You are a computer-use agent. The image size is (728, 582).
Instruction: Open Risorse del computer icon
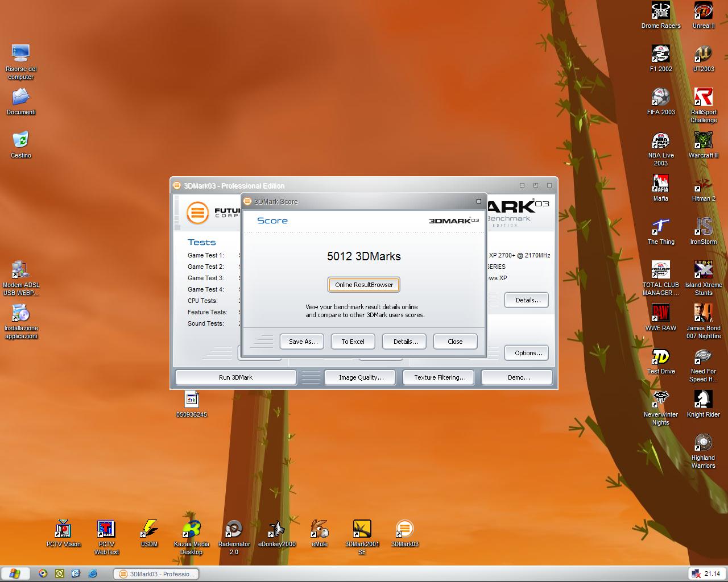pos(21,63)
